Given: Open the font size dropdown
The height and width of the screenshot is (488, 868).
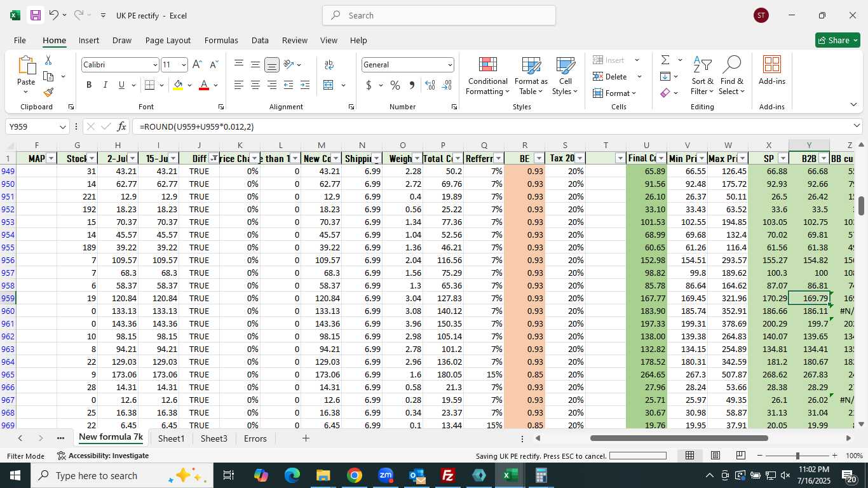Looking at the screenshot, I should [x=184, y=65].
